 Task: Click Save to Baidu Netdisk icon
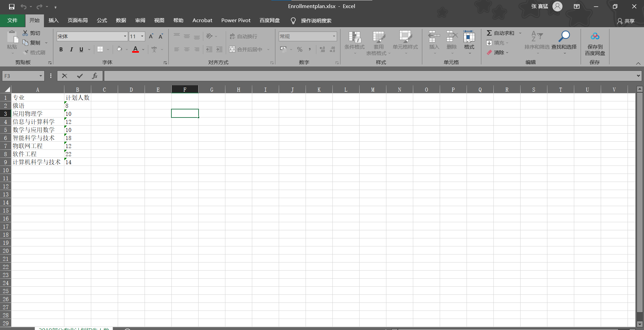[595, 36]
